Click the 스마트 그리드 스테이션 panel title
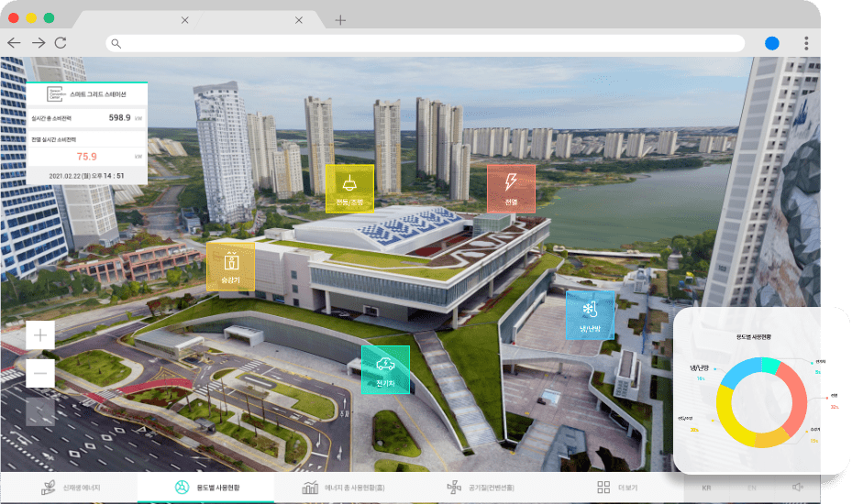Screen dimensions: 852x504 click(98, 94)
